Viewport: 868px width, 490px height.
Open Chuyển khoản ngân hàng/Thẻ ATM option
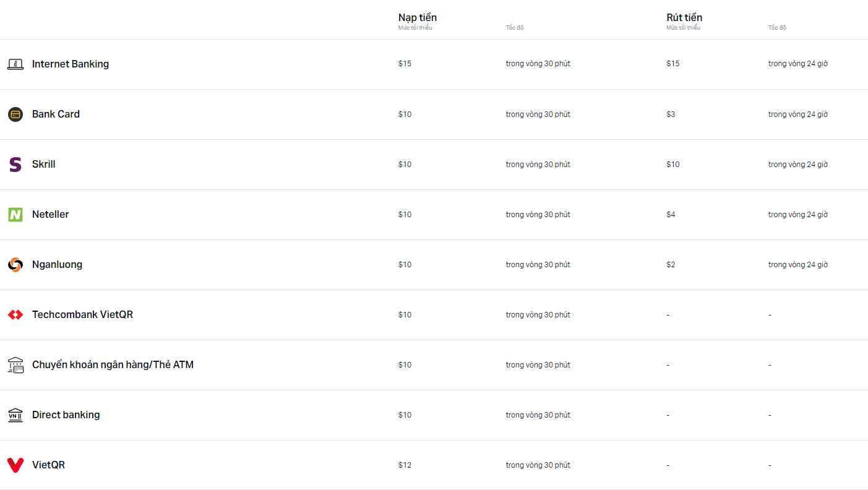113,364
